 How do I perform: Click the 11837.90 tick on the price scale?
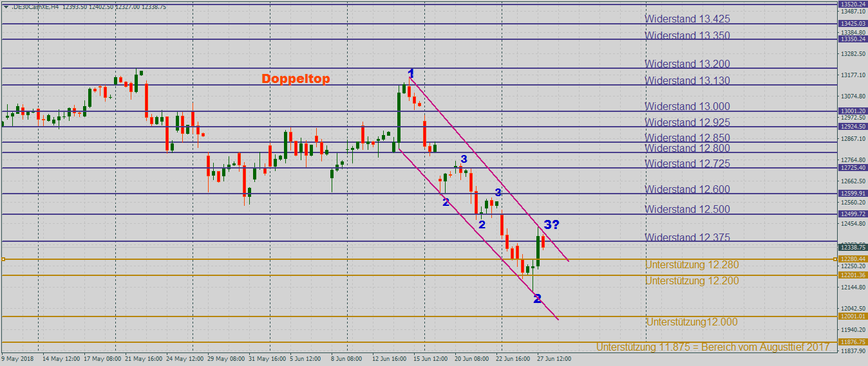coord(852,351)
